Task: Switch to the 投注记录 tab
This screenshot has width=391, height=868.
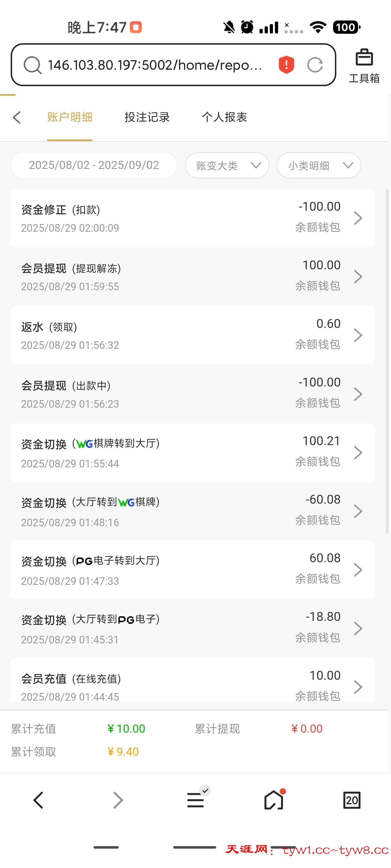Action: click(x=147, y=117)
